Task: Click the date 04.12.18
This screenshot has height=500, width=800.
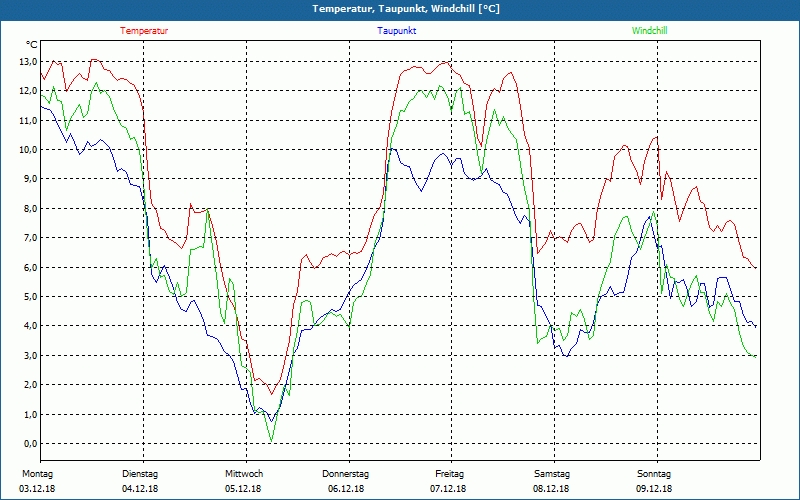Action: point(140,489)
